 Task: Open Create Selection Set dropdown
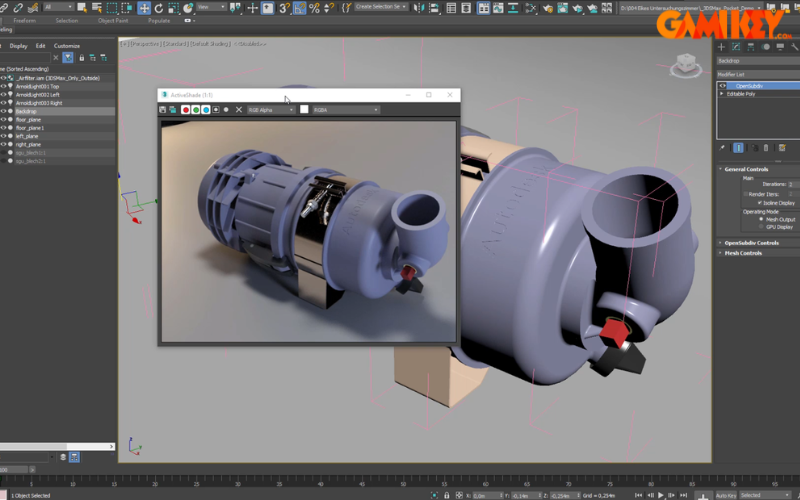(x=381, y=7)
